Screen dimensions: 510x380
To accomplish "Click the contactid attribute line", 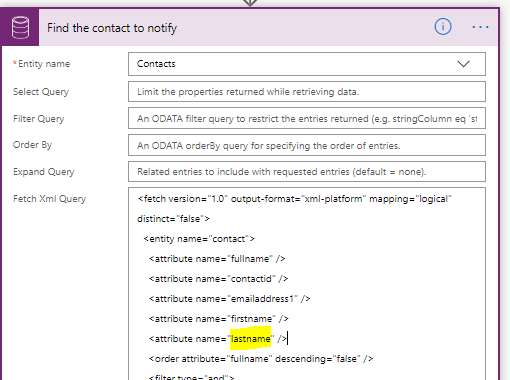I will point(218,279).
